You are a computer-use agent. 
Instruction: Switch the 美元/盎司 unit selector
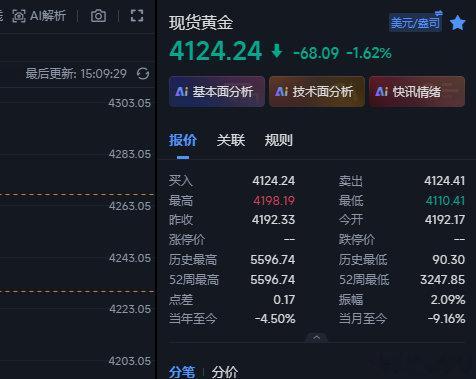(416, 22)
